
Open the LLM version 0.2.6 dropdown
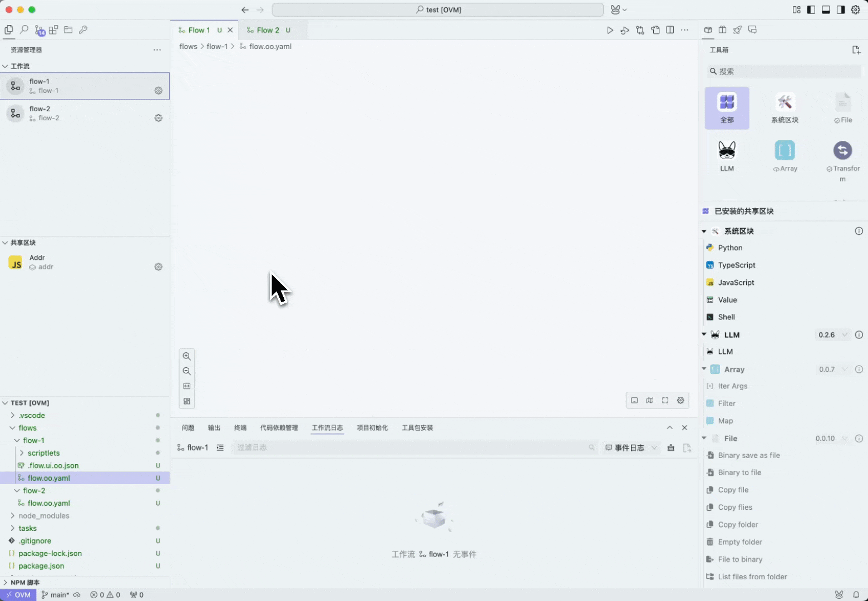(832, 335)
